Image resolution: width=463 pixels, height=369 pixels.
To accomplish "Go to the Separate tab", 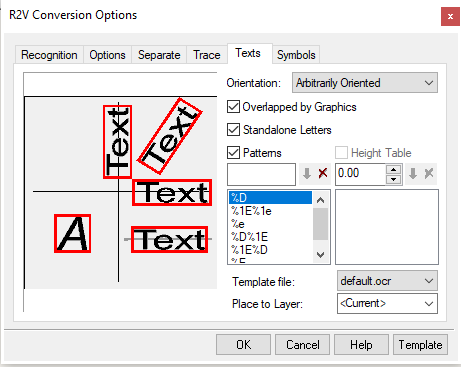I will pyautogui.click(x=159, y=55).
